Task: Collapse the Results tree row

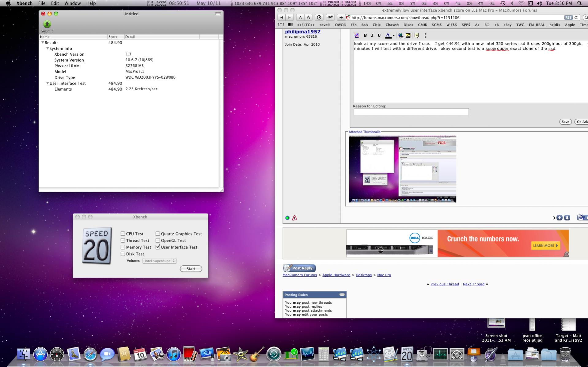Action: pos(43,43)
